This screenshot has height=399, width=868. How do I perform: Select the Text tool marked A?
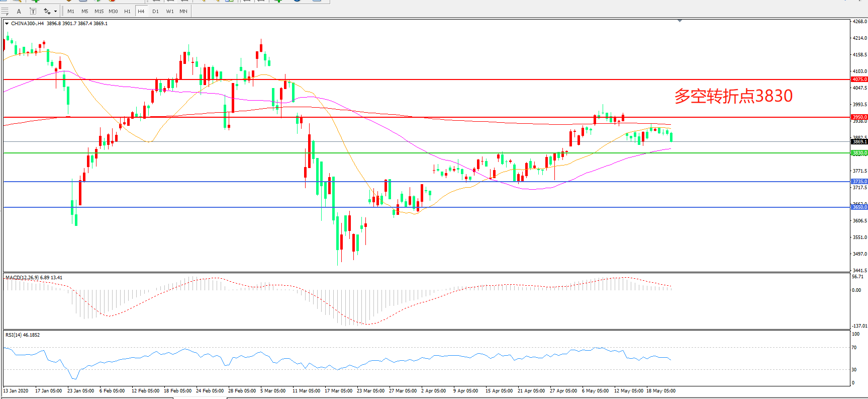19,11
